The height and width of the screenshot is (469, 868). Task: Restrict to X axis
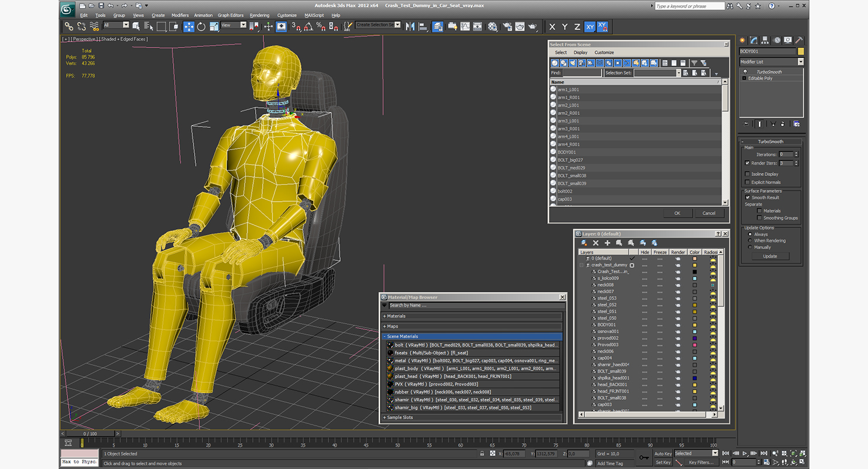552,26
